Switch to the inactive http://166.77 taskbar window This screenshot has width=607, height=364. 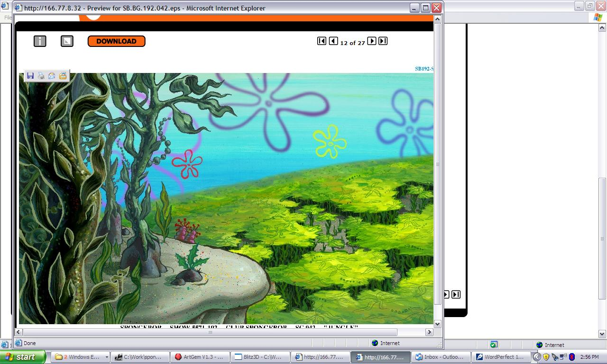(321, 357)
